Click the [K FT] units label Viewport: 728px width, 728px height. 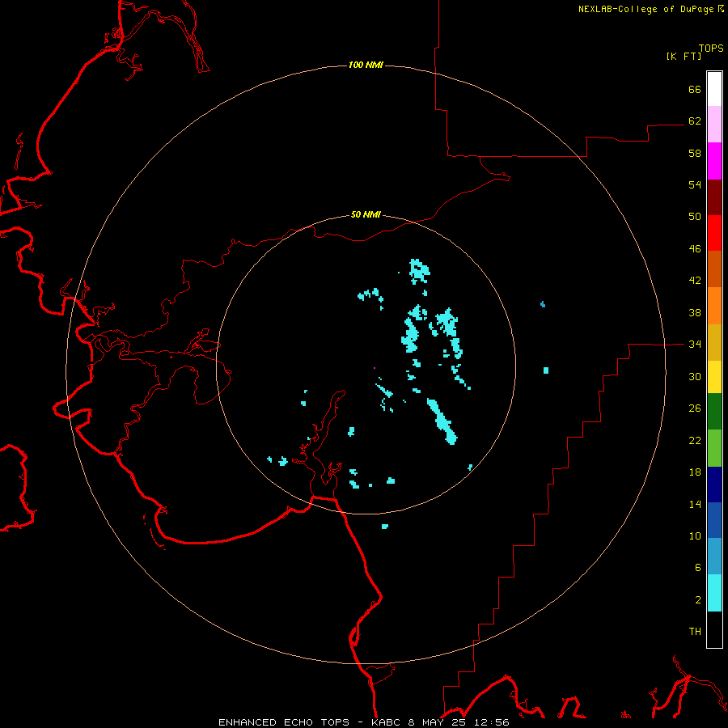(684, 56)
